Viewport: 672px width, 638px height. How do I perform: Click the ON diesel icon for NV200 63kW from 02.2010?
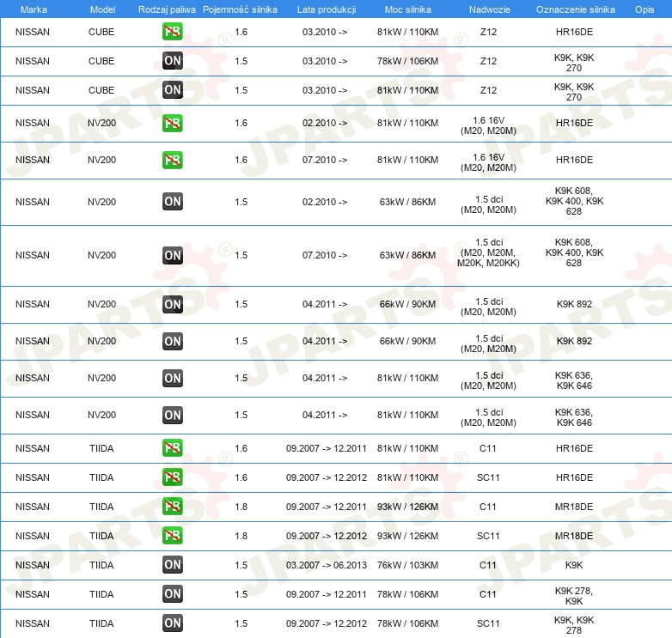[172, 202]
